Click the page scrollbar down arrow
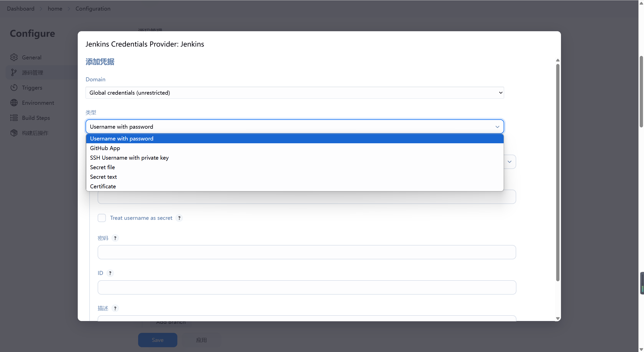644x352 pixels. (641, 349)
